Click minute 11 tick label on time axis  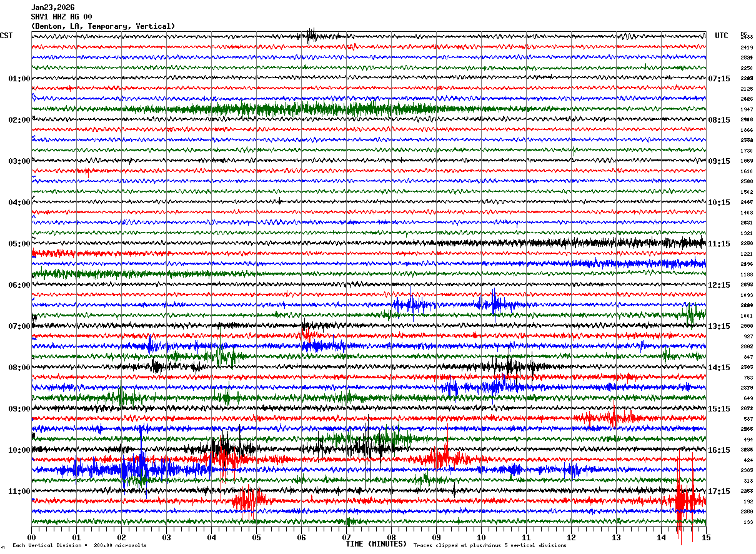tap(526, 537)
